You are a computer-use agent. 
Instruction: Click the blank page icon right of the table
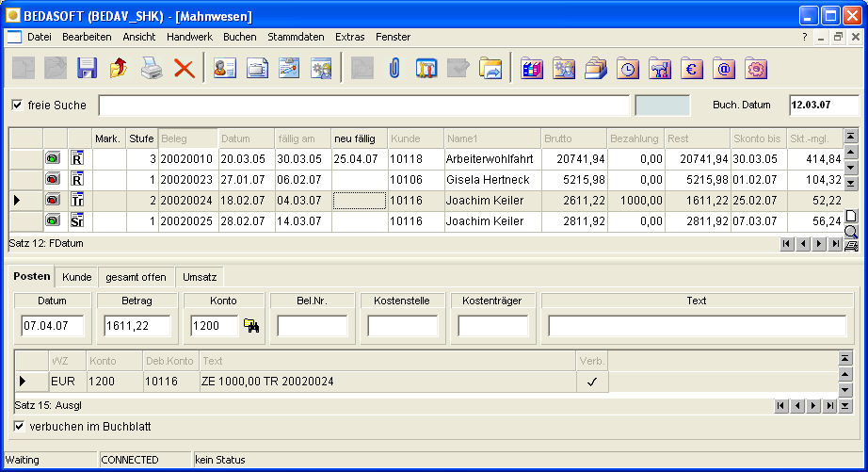(851, 216)
